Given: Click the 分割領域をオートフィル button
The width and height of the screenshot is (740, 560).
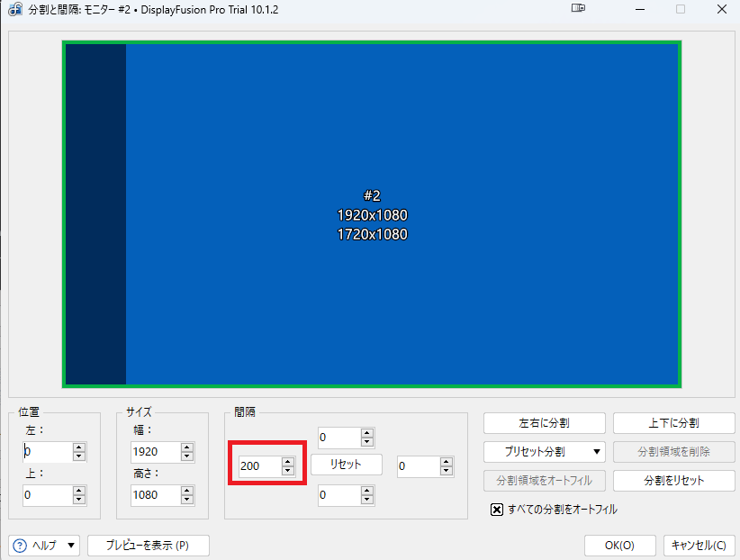Looking at the screenshot, I should point(544,481).
